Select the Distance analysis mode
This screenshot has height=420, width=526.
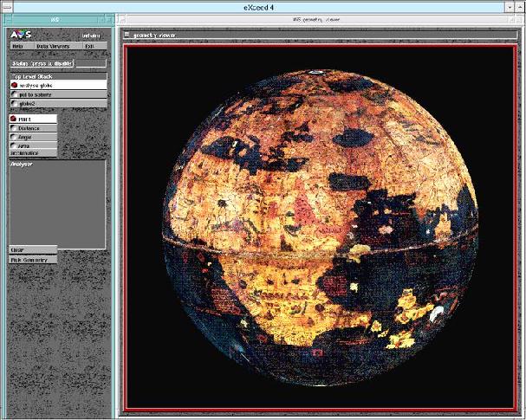pos(33,128)
